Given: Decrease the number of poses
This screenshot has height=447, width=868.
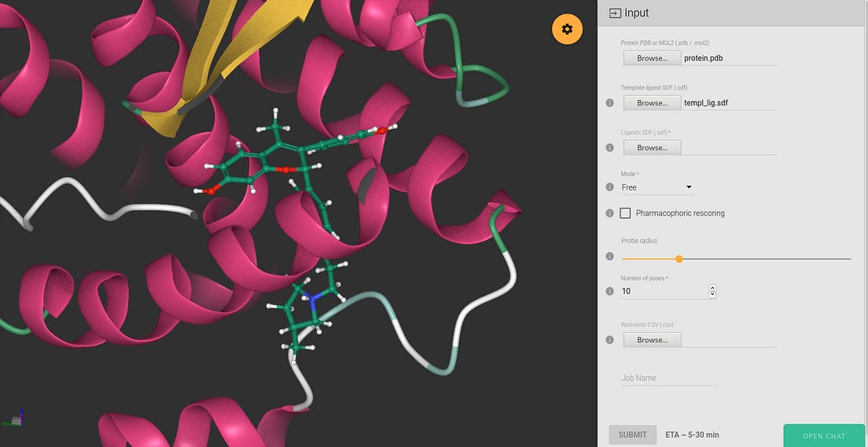Looking at the screenshot, I should [712, 294].
